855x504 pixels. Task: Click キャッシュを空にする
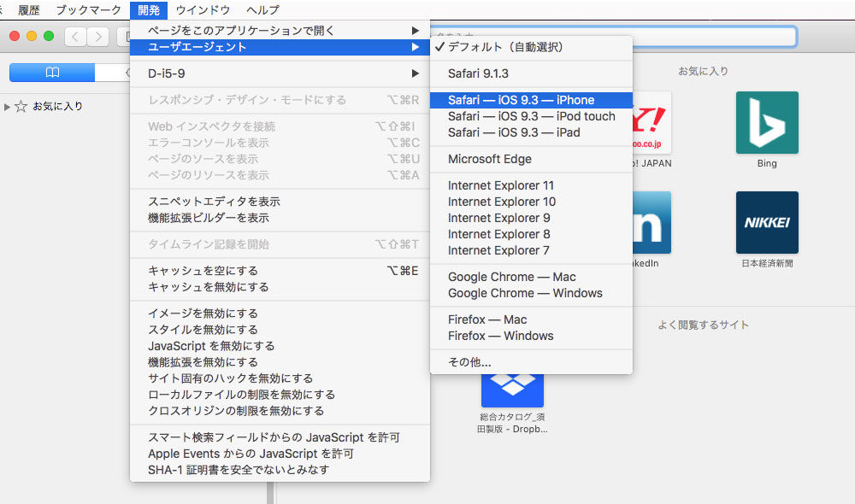click(280, 271)
